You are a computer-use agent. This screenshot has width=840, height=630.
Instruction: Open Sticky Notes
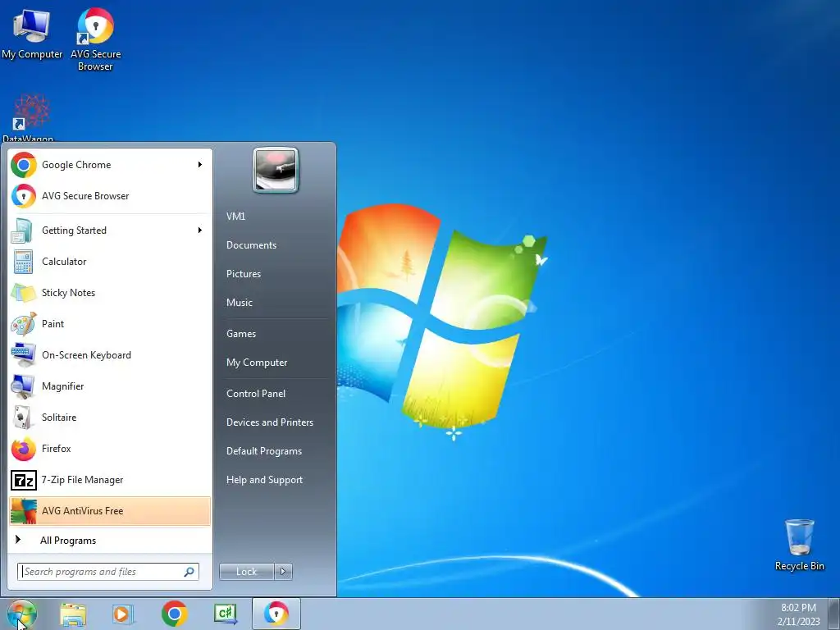click(x=110, y=293)
